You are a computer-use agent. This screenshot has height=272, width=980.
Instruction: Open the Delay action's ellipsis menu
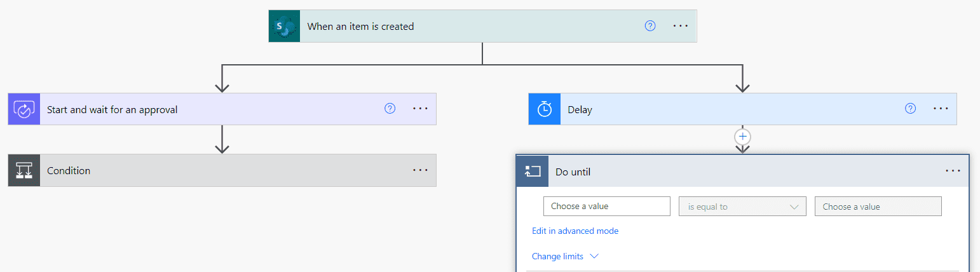[941, 109]
